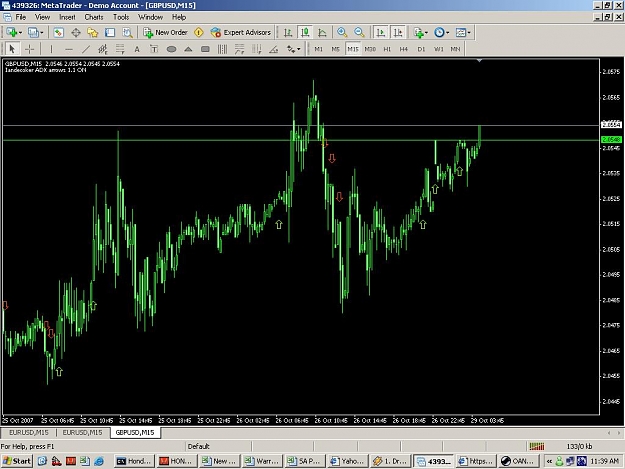Zoom out on the chart

[359, 32]
